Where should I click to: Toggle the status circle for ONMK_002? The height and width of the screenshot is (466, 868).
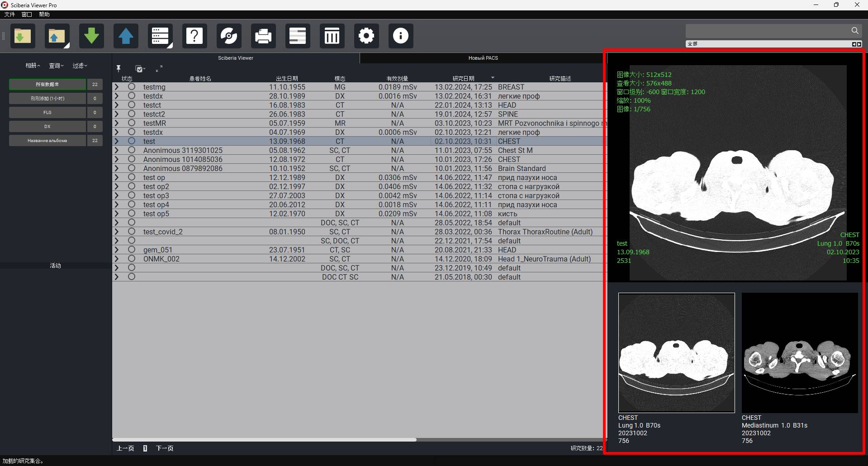[132, 258]
